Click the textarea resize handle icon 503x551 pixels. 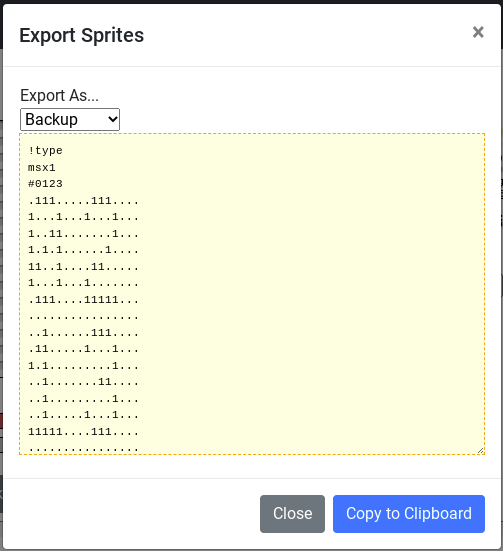pos(480,450)
